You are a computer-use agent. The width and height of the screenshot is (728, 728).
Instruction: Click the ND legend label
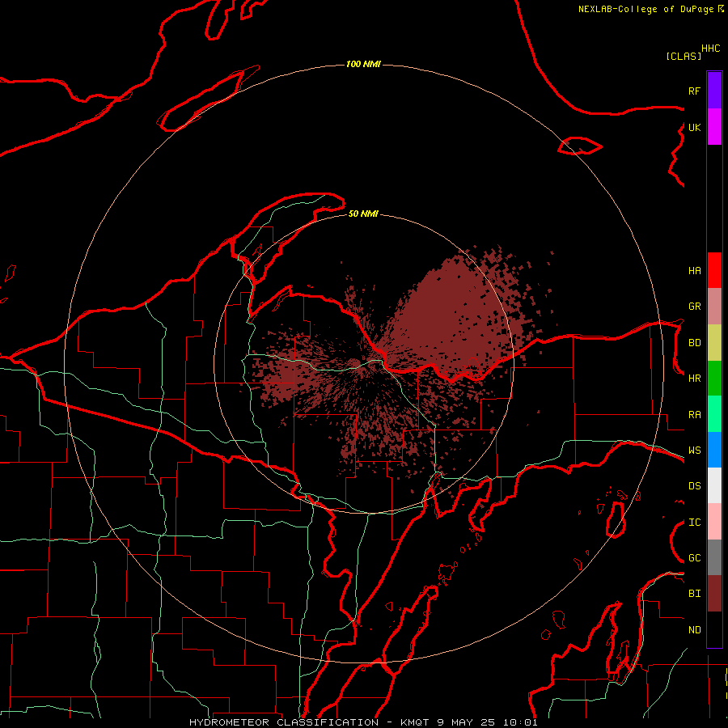pos(694,630)
